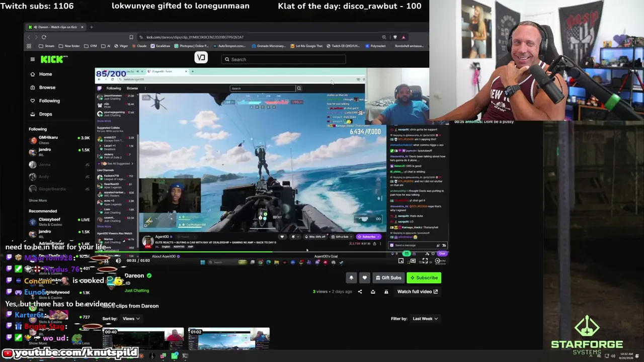
Task: Open the Brave Rewards triangle icon
Action: [404, 37]
